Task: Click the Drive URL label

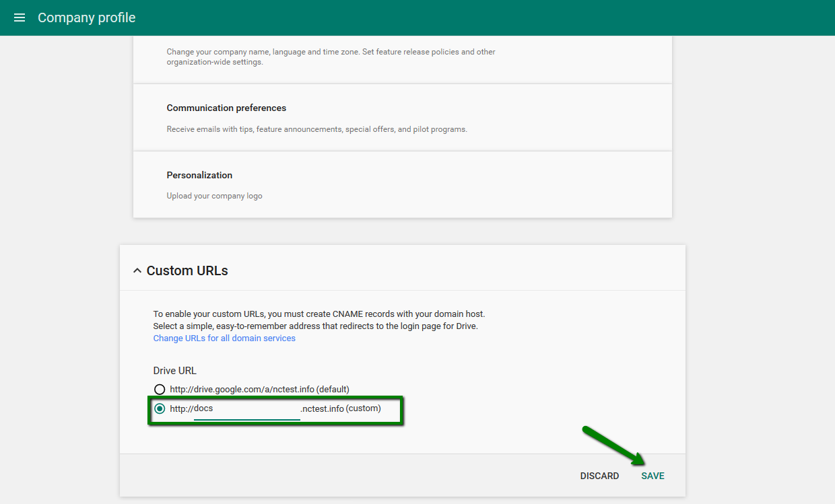Action: [x=174, y=371]
